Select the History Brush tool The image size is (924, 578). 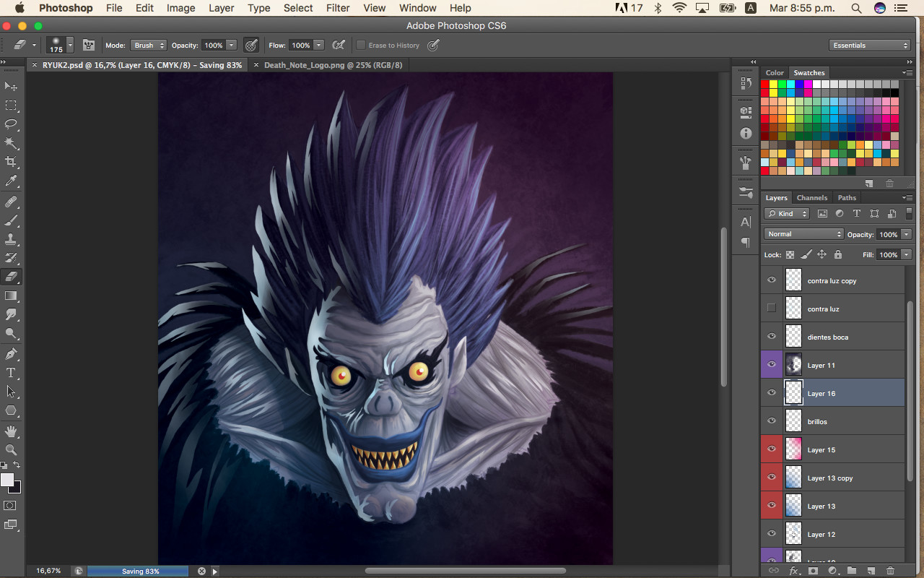pos(12,258)
